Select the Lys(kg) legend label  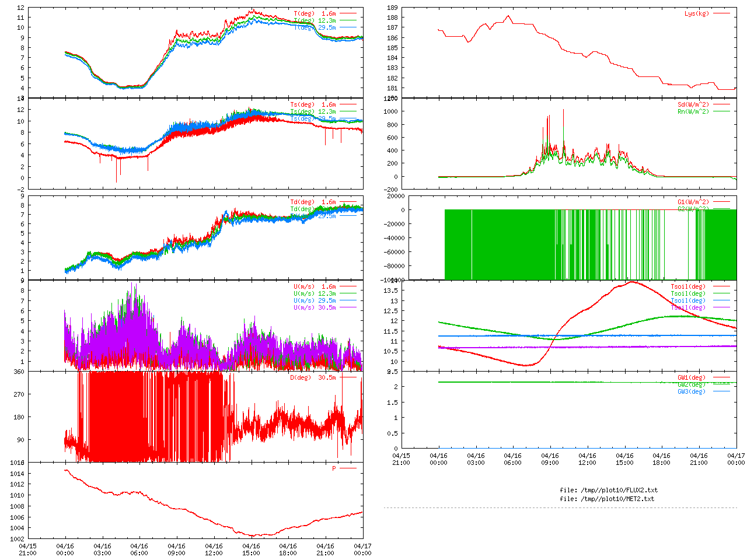tap(697, 13)
